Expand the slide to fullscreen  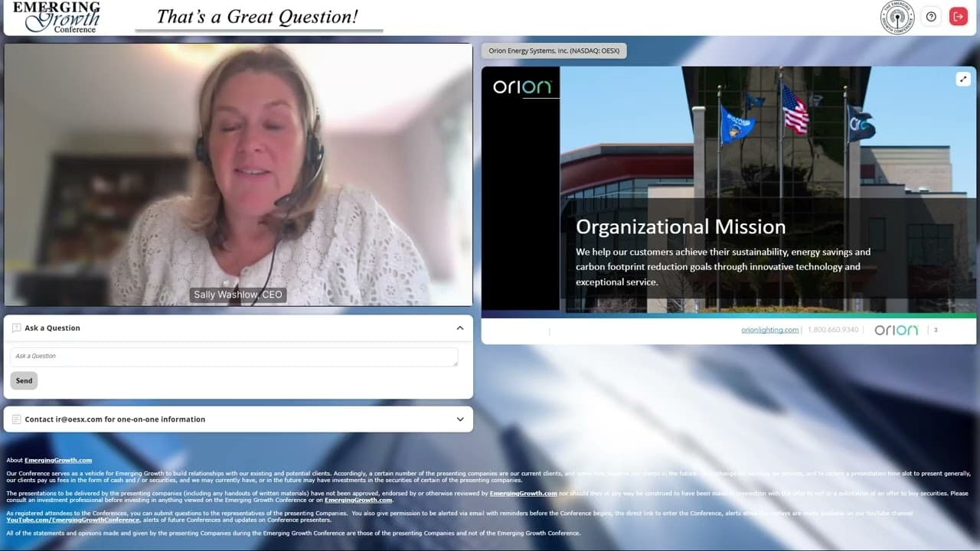963,79
